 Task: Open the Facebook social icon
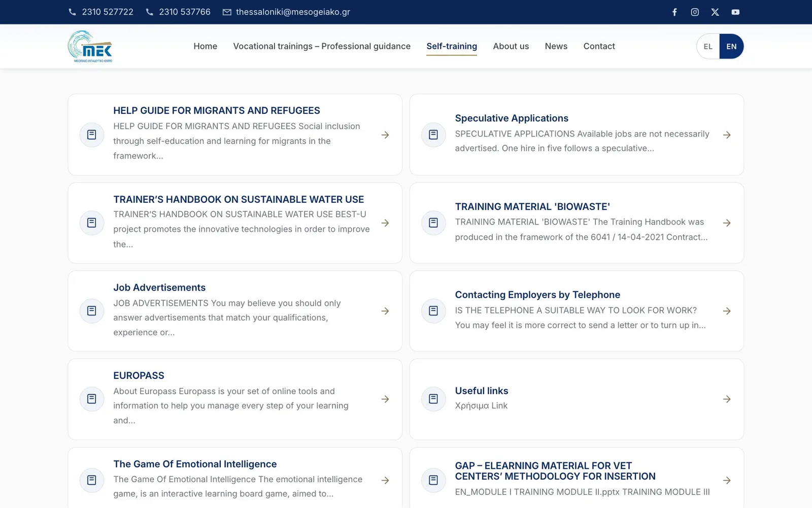674,12
